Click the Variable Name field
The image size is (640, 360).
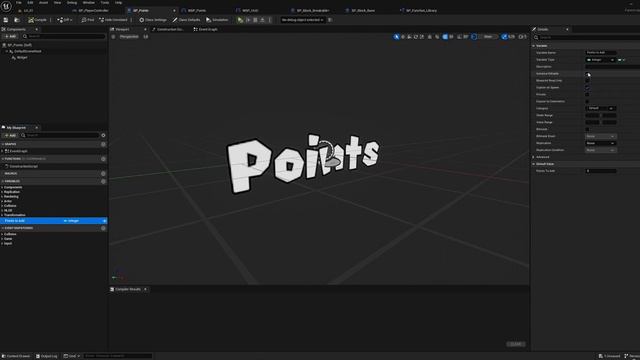click(601, 53)
